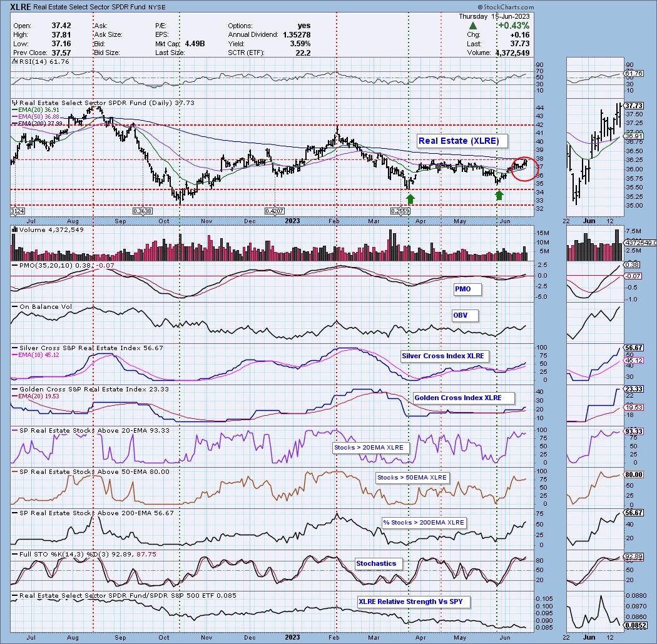Click the 80.00 value tag at right
Viewport: 657px width, 644px height.
[634, 475]
